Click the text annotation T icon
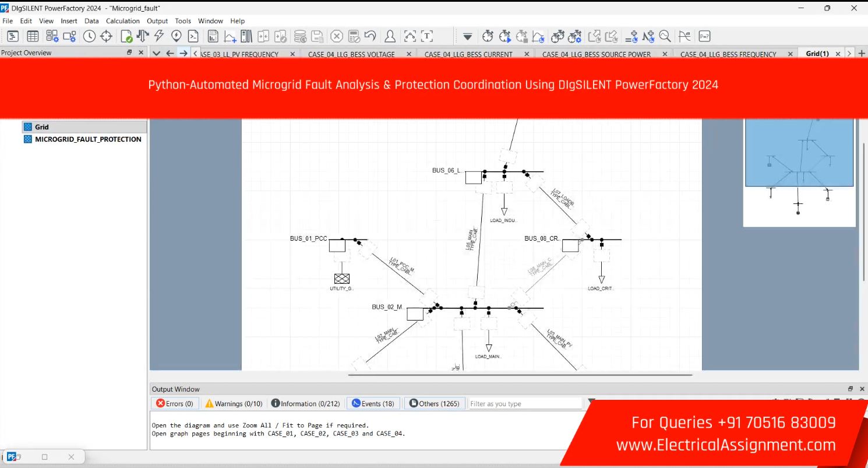The image size is (868, 468). coord(427,36)
